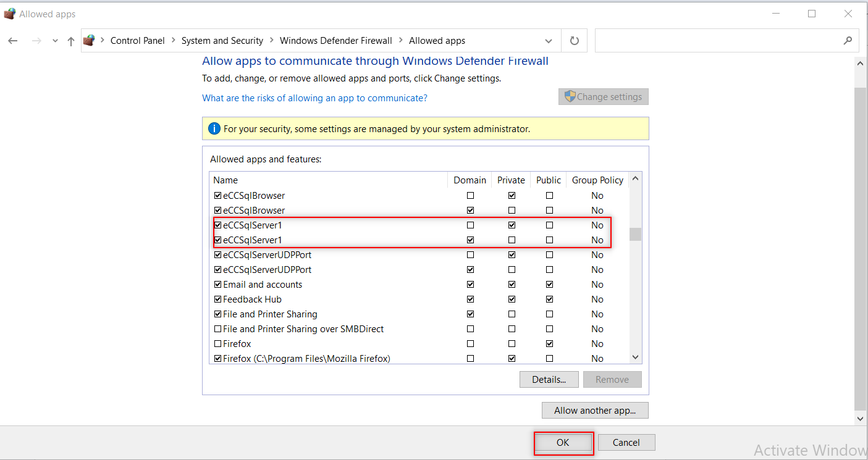Click the blue info icon in security notice
The image size is (868, 460).
pyautogui.click(x=214, y=128)
